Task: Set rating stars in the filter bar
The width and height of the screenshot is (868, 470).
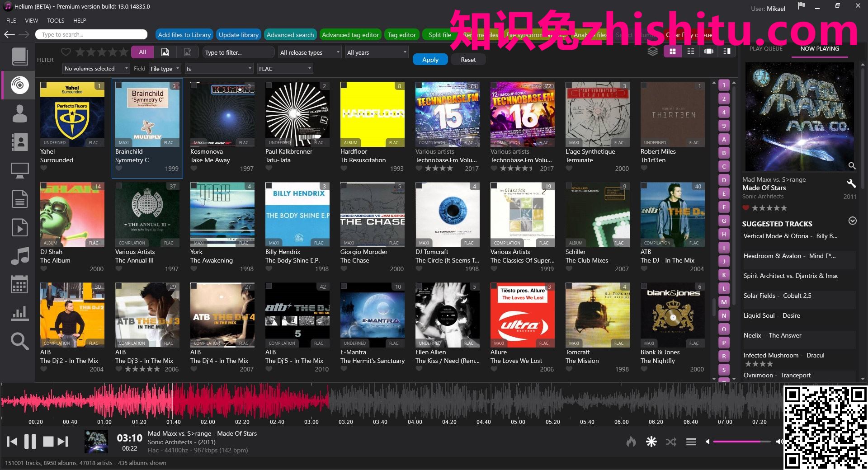Action: (x=102, y=52)
